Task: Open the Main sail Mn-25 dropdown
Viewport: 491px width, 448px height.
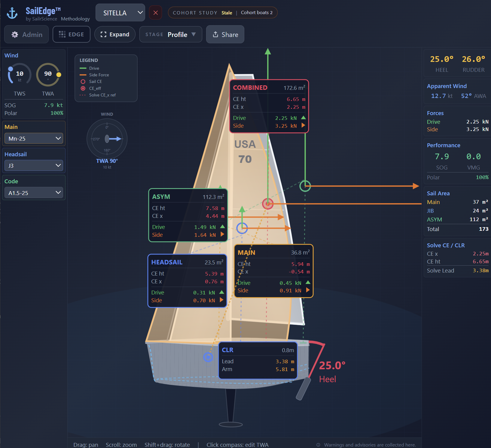Action: click(34, 138)
